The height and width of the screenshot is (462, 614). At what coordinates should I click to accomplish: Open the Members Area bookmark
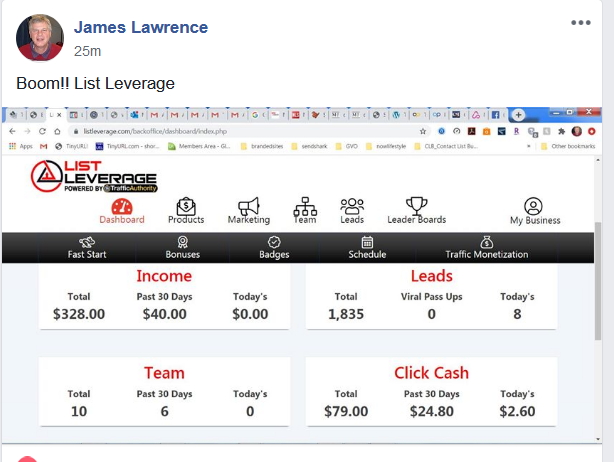click(199, 146)
